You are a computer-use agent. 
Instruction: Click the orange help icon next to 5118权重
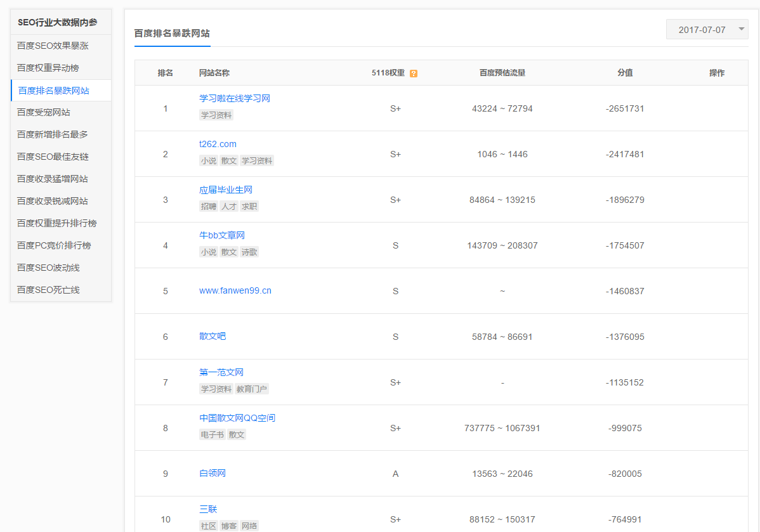[x=414, y=74]
